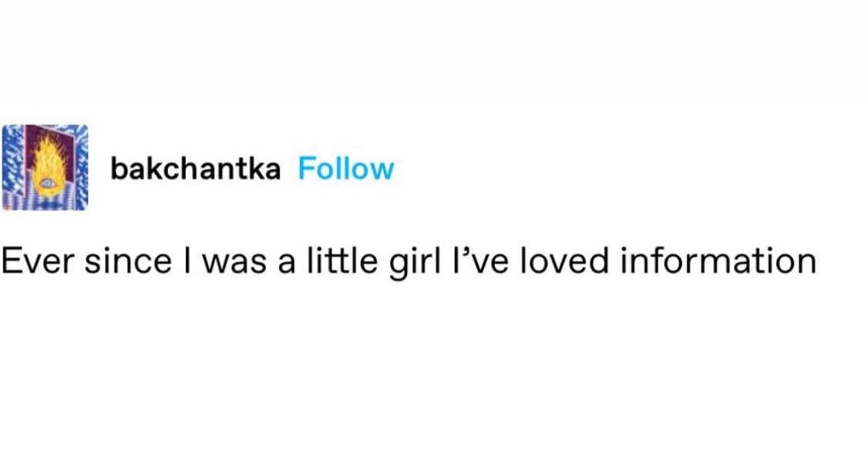Click the word "little" in the post

coord(343,261)
